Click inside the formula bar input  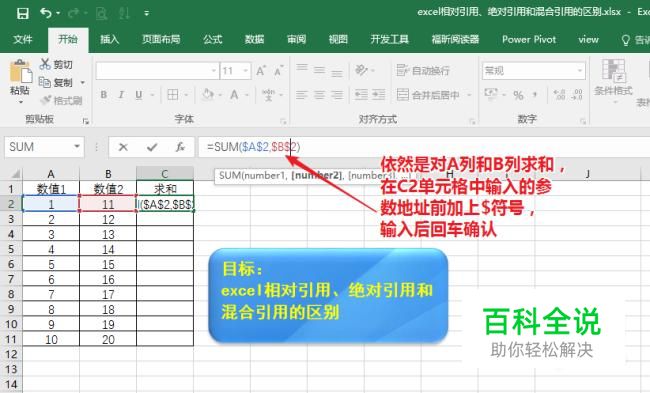pyautogui.click(x=424, y=147)
